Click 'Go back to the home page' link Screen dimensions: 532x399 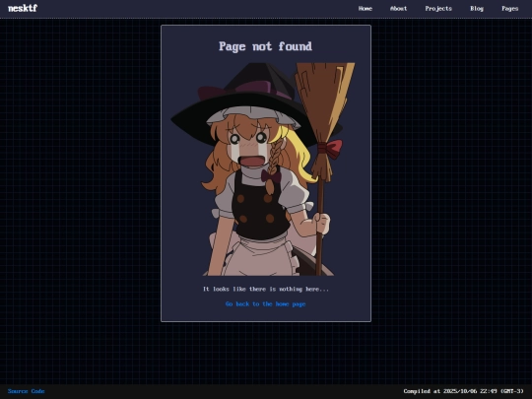(x=266, y=304)
